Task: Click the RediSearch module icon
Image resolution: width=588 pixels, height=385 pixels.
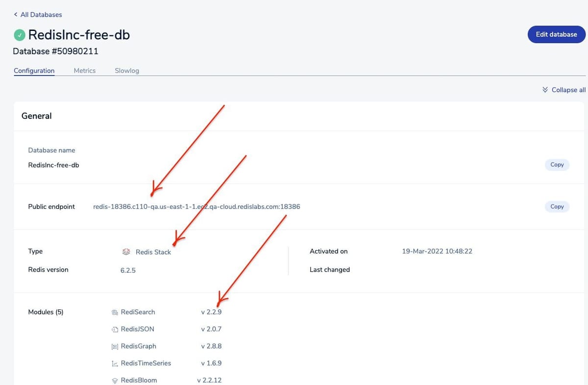Action: pyautogui.click(x=115, y=312)
